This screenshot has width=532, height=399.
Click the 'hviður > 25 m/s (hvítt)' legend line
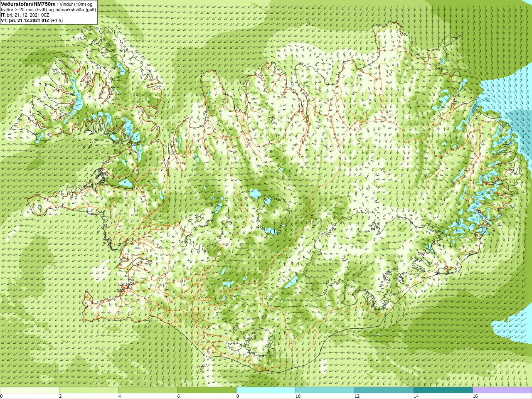(25, 10)
